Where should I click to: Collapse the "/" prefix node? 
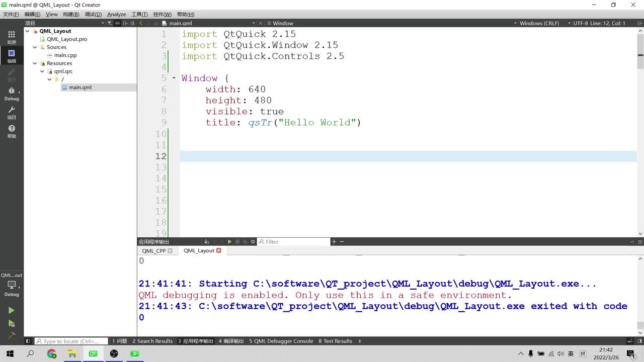pyautogui.click(x=49, y=79)
